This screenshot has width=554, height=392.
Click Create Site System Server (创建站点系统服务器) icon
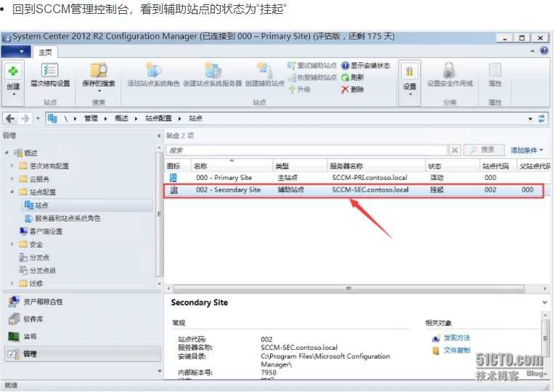pos(212,75)
